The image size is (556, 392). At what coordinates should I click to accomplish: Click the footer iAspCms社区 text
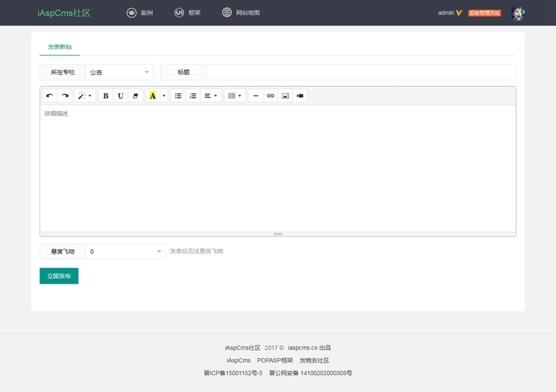[x=243, y=348]
